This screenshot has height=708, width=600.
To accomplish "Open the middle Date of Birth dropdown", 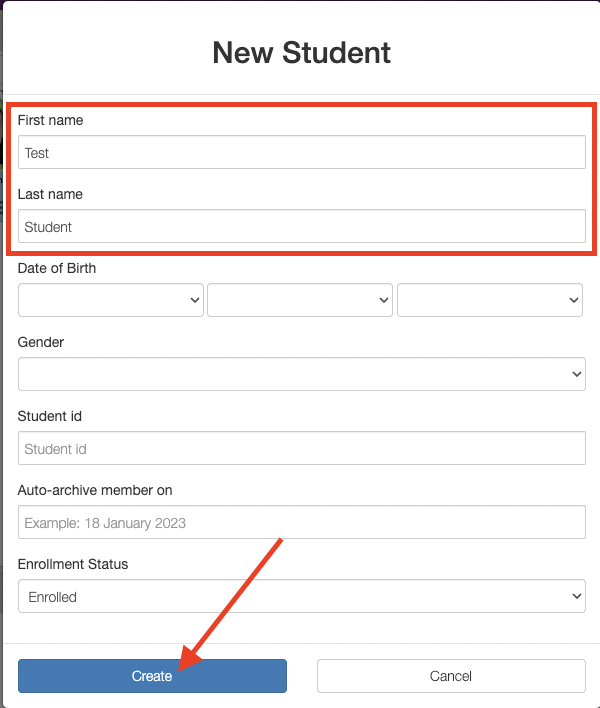I will [x=299, y=300].
